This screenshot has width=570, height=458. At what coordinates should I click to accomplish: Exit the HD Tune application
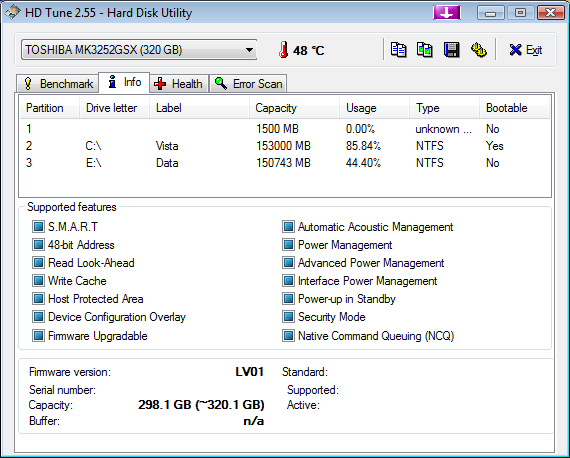[526, 50]
